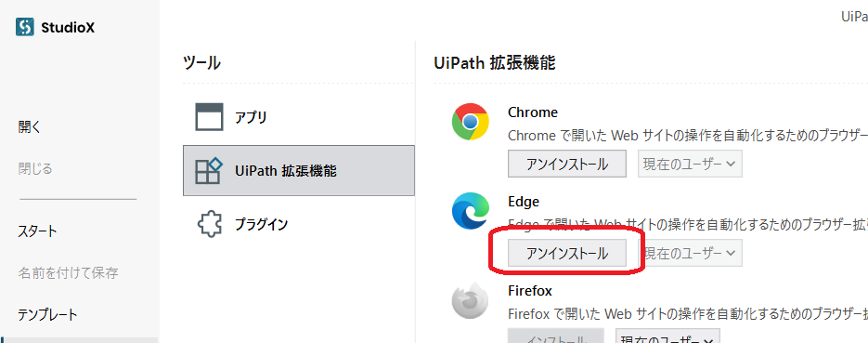The height and width of the screenshot is (343, 868).
Task: Click the StudioX title text
Action: (x=68, y=27)
